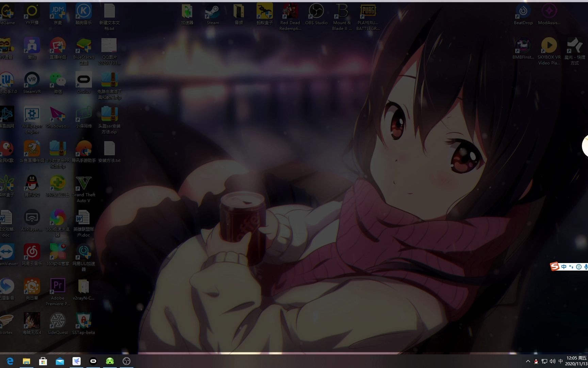Open BlueStacks (蓝叠) shortcut
Viewport: 588px width, 368px height.
pos(84,51)
